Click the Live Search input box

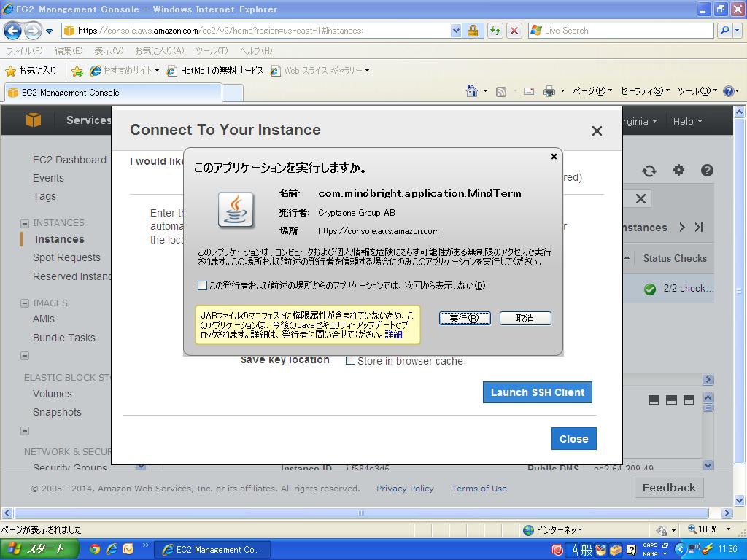(x=621, y=31)
